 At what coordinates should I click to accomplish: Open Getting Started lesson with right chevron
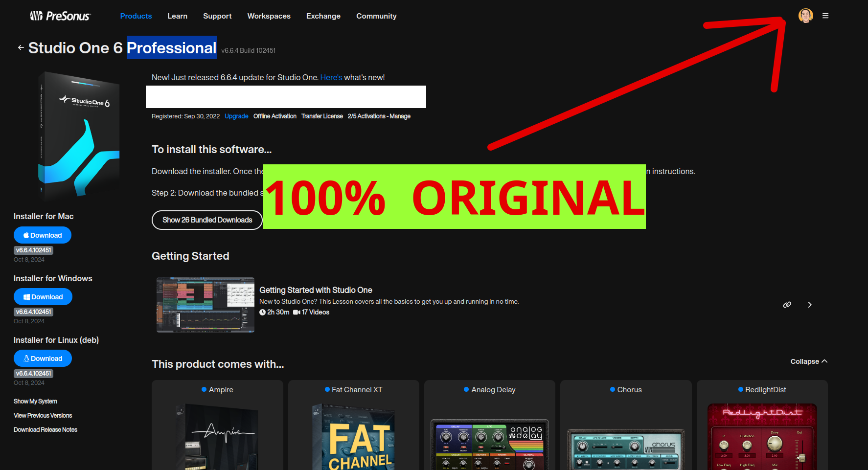click(x=810, y=305)
